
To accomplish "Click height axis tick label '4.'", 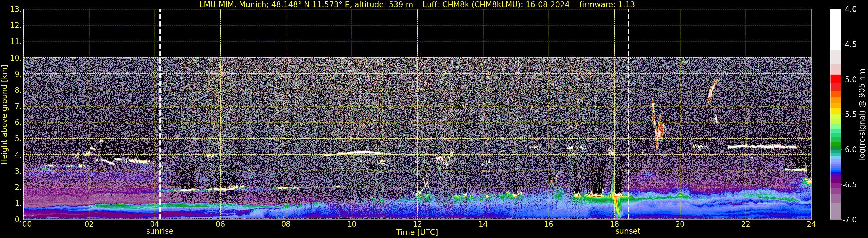I will [18, 155].
